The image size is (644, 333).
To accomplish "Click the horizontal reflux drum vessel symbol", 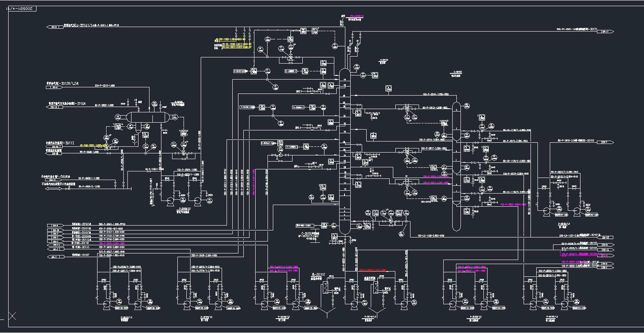I will (x=148, y=117).
